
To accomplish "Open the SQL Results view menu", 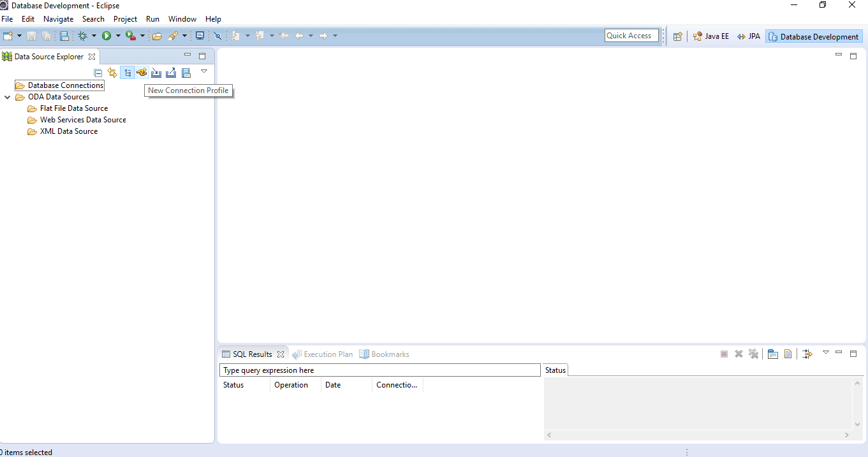I will 825,354.
